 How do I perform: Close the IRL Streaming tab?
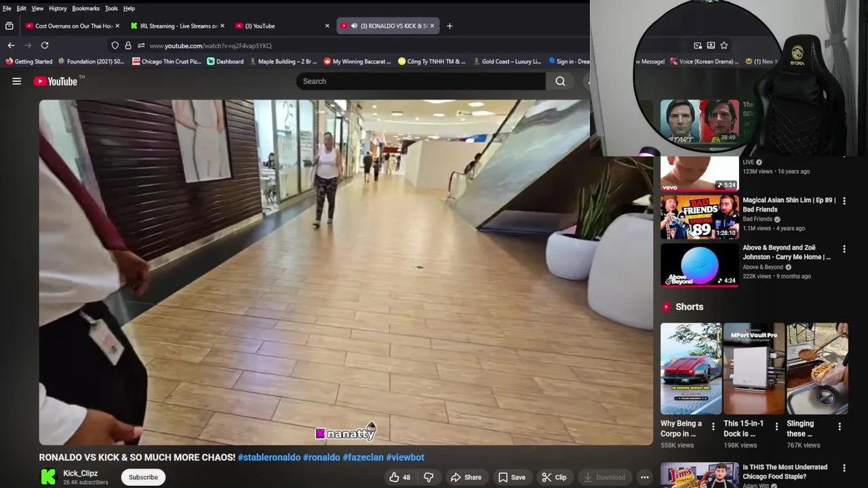click(x=222, y=26)
